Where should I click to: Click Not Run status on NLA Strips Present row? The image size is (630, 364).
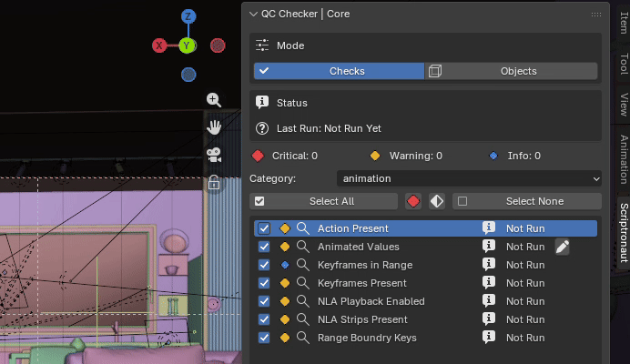(525, 319)
